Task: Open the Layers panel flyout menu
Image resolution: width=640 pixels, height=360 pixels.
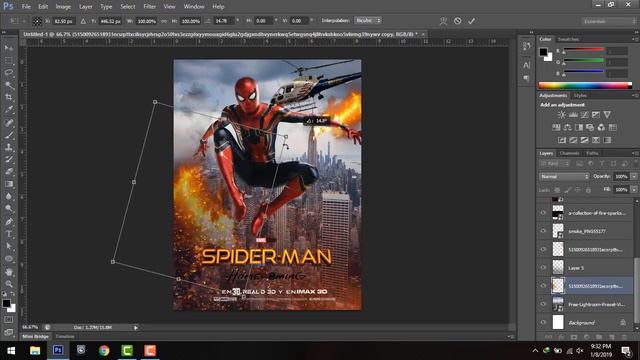Action: point(635,153)
